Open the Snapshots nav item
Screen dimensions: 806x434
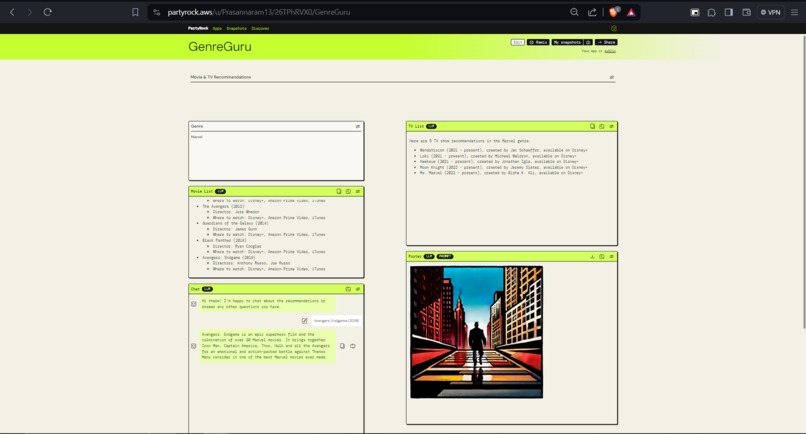point(236,28)
